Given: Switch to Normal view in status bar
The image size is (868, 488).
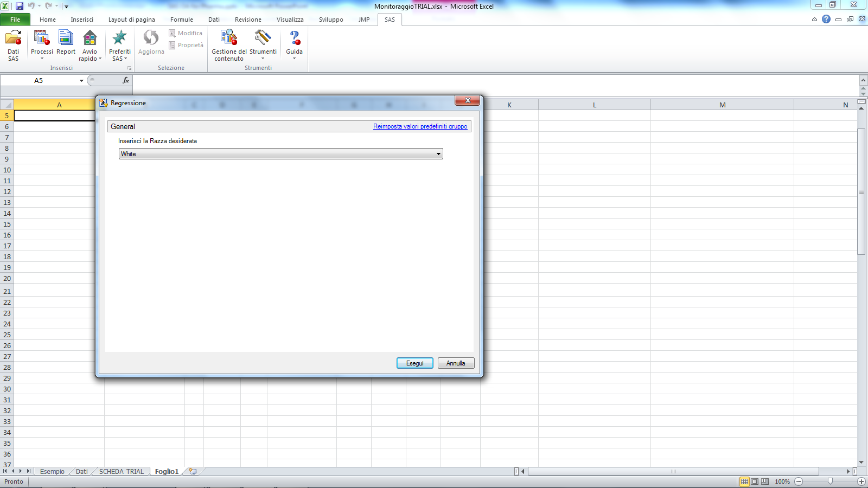Looking at the screenshot, I should tap(744, 481).
